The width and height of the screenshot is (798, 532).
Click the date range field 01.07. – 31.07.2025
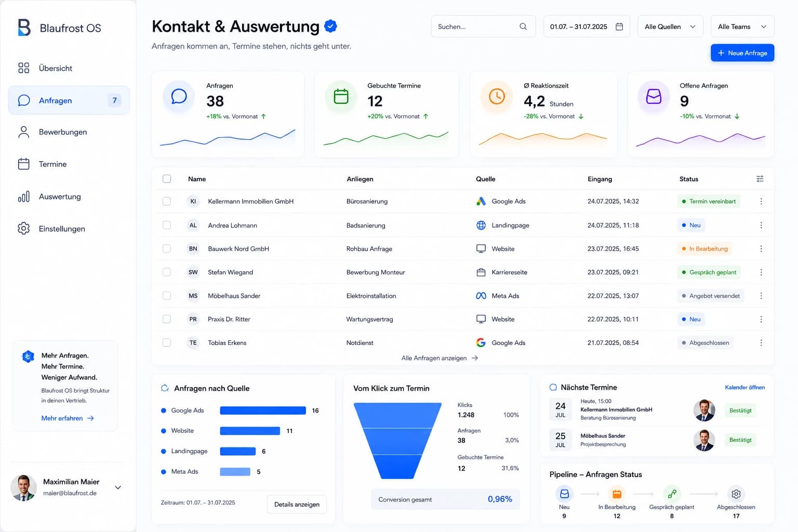pos(587,26)
